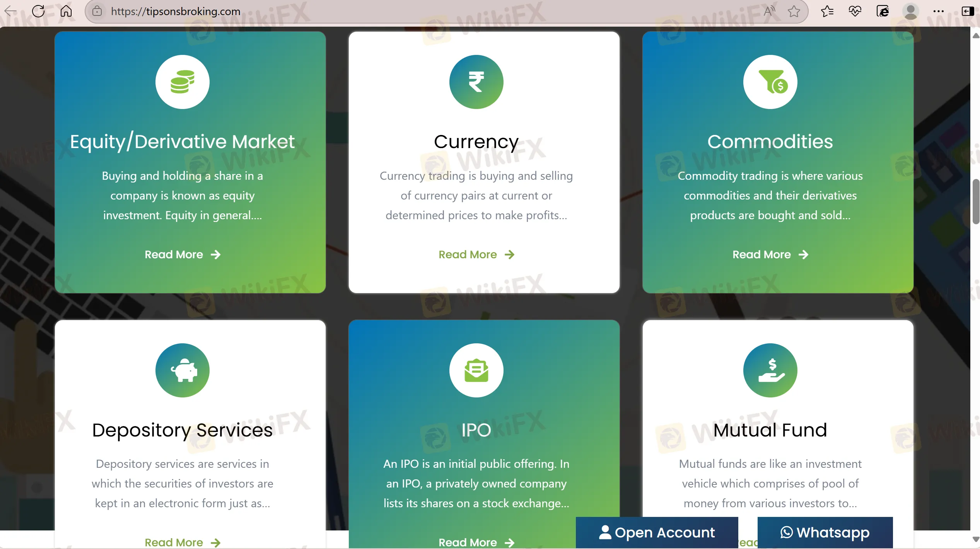Open the browser favorites list icon
The height and width of the screenshot is (549, 980).
[827, 11]
